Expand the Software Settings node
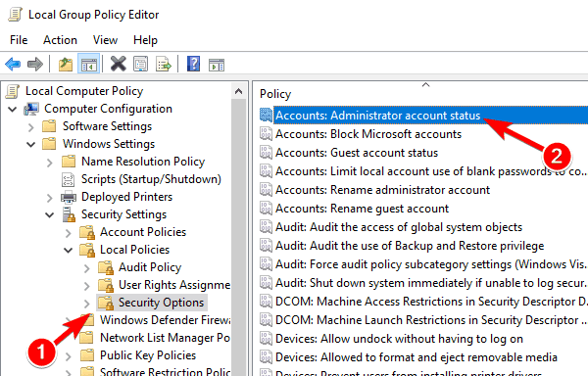 pyautogui.click(x=31, y=127)
